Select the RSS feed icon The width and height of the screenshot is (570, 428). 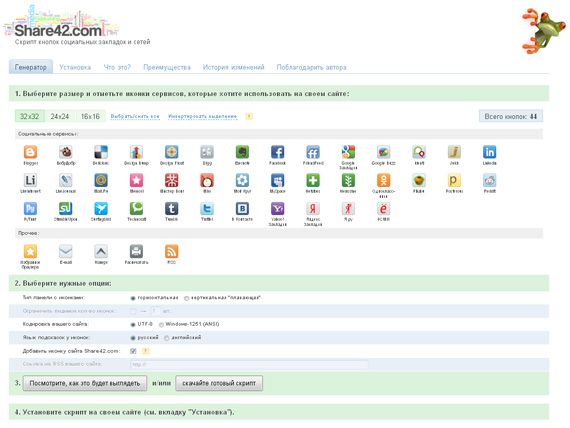point(172,251)
